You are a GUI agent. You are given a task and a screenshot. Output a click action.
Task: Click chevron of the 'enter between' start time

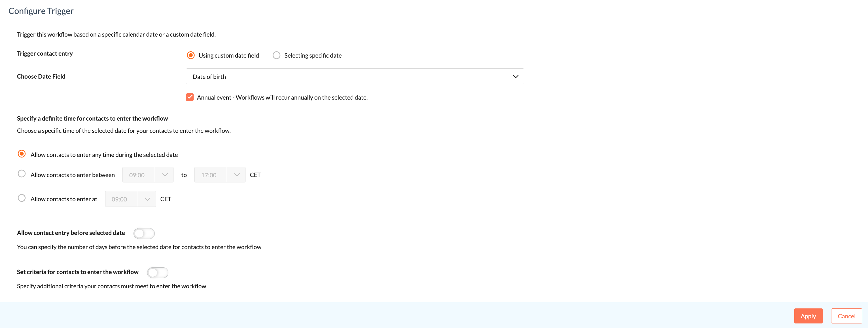(x=165, y=175)
